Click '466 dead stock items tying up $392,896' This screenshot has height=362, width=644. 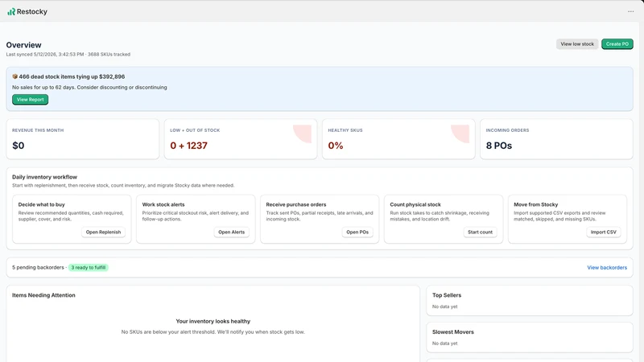pos(72,76)
